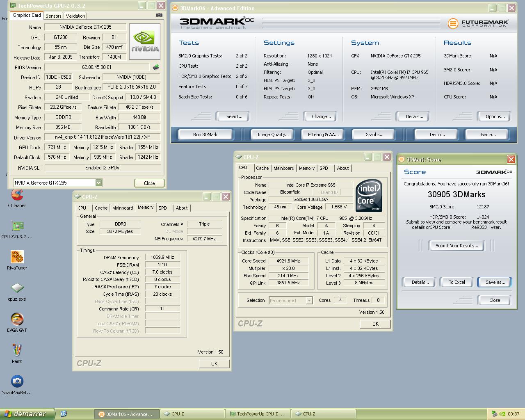Switch to CPU tab in CPU-Z memory window
The image size is (525, 420).
82,208
